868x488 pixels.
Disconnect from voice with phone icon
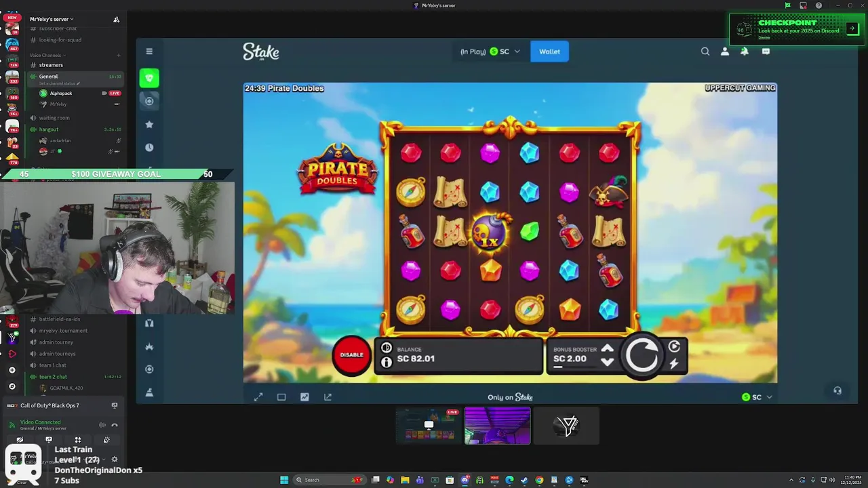[115, 425]
